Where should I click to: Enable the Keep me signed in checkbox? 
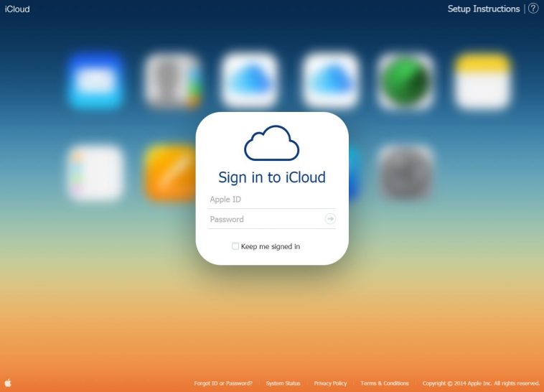[235, 246]
